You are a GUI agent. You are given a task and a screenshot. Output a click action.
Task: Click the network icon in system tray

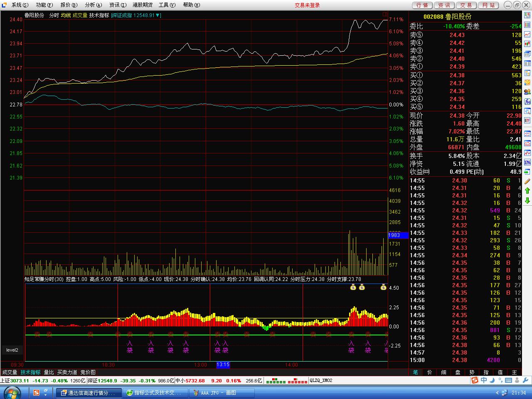(504, 393)
